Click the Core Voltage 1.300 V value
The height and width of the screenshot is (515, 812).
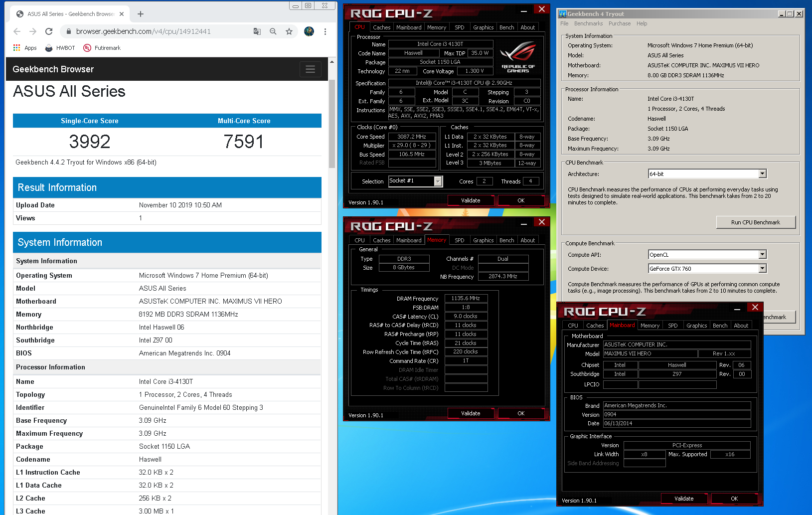point(475,71)
